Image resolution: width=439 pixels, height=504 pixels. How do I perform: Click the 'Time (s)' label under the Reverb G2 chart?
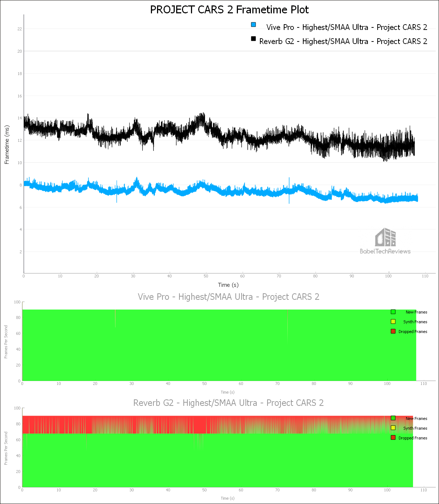tap(227, 498)
